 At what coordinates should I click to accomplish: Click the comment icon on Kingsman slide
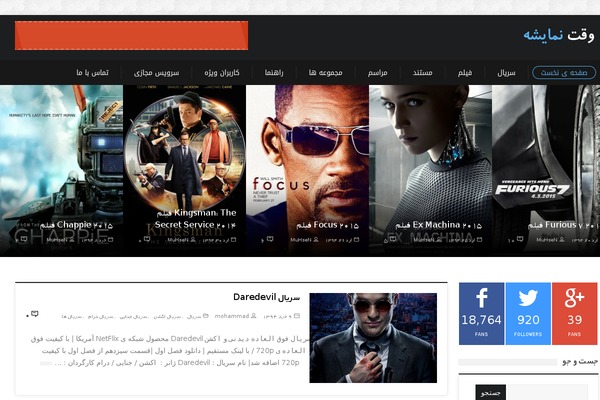147,239
